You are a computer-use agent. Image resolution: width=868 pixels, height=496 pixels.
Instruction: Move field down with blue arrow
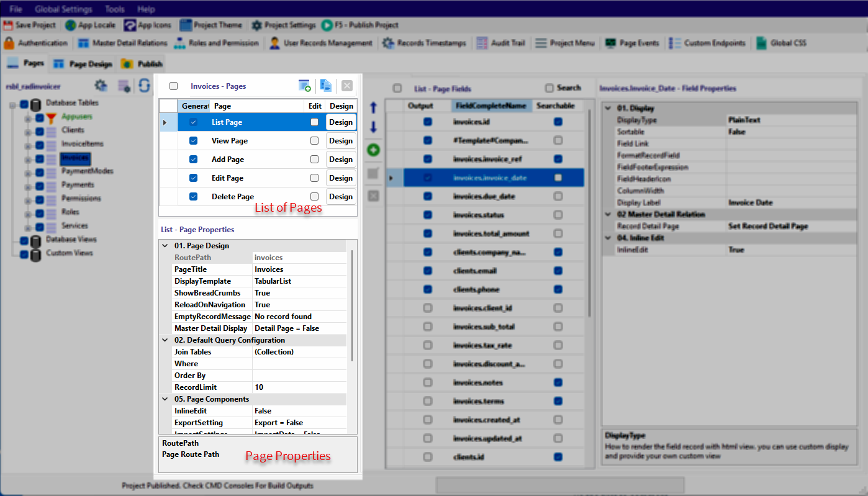(373, 127)
